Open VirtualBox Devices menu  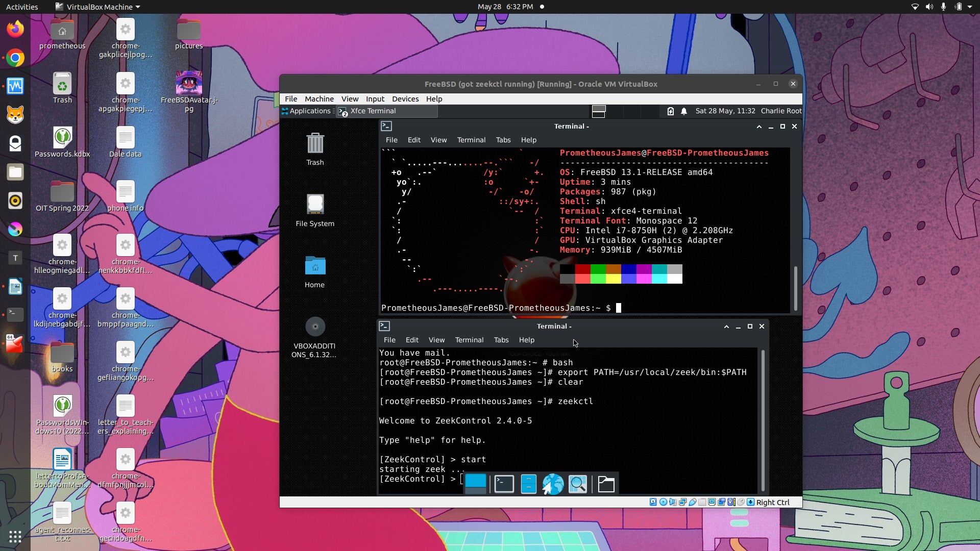405,99
